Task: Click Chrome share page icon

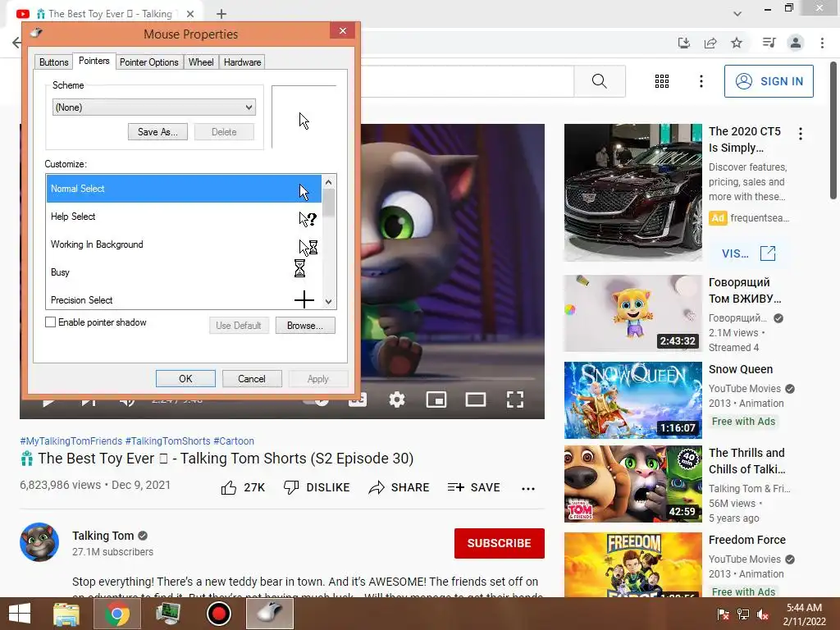Action: 710,43
